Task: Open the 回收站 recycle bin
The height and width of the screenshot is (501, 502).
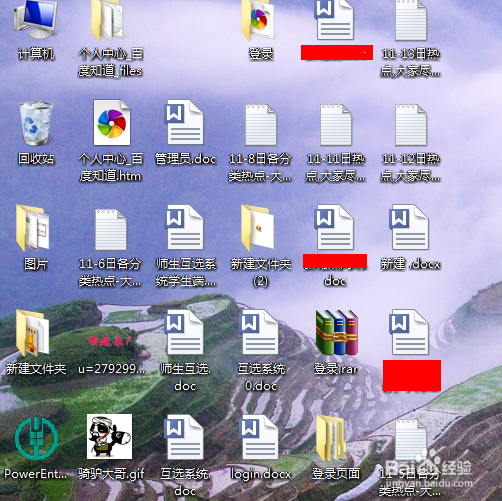Action: [35, 123]
